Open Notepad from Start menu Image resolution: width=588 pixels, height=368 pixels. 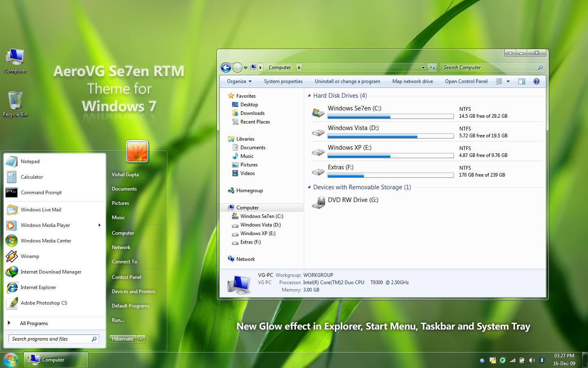(x=30, y=162)
